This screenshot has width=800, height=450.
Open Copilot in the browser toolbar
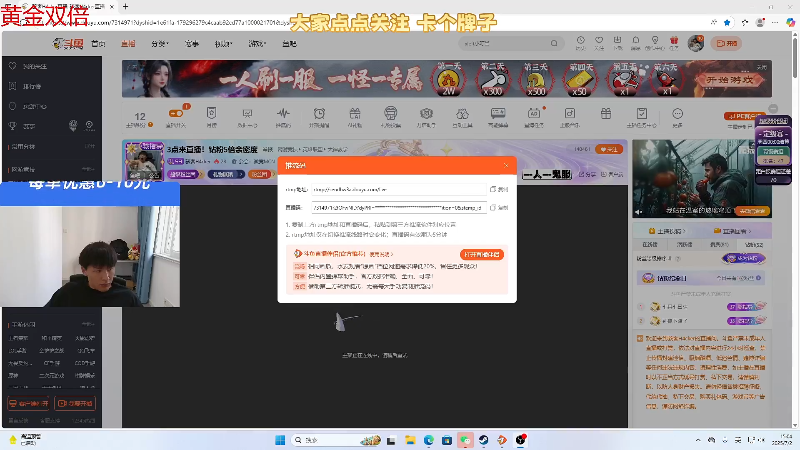coord(790,22)
